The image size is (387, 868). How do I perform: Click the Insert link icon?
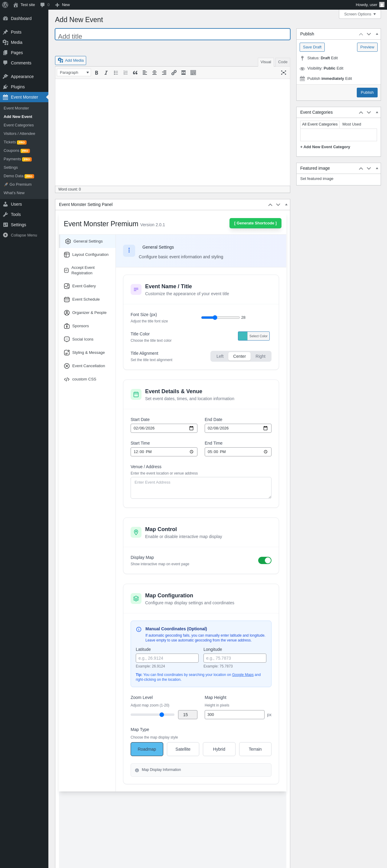(x=174, y=73)
